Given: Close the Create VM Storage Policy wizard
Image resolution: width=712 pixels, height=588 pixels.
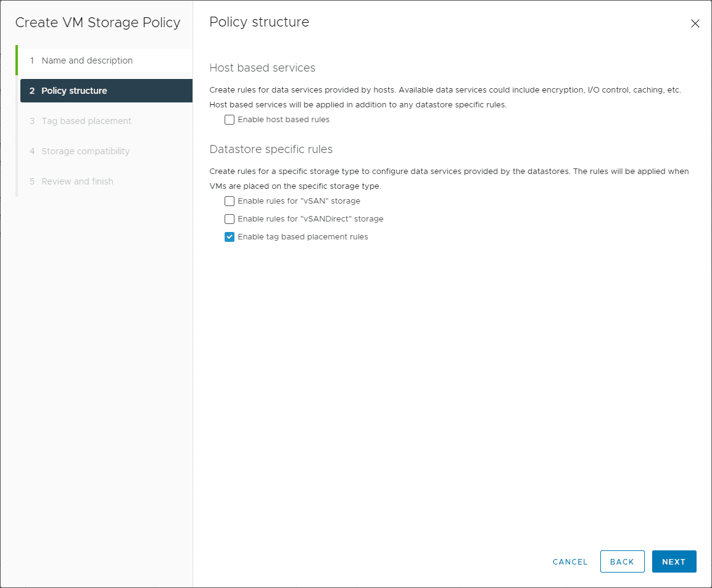Looking at the screenshot, I should (x=695, y=23).
